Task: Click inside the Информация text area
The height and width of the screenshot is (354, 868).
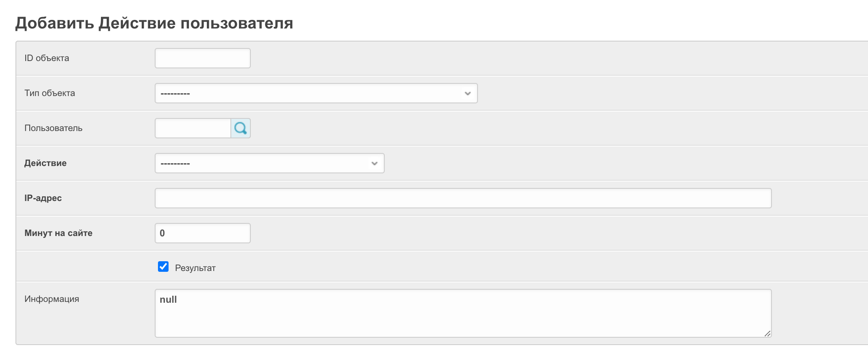Action: click(463, 313)
